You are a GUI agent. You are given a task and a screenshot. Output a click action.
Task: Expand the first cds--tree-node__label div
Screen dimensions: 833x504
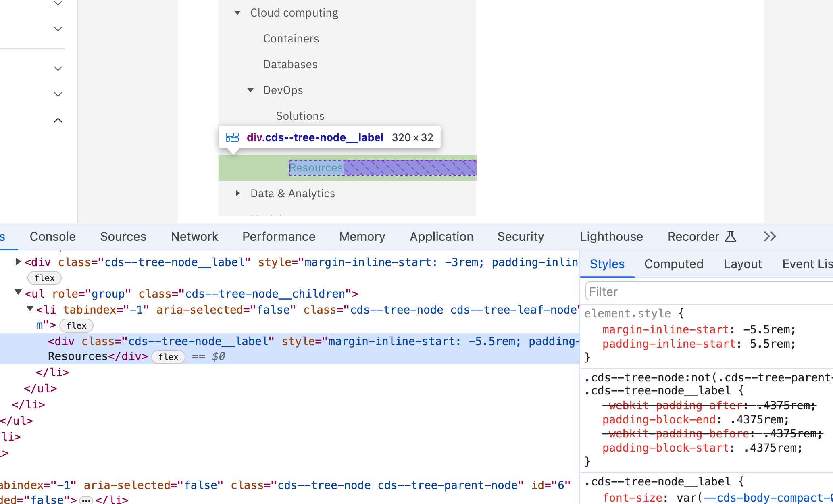(18, 262)
